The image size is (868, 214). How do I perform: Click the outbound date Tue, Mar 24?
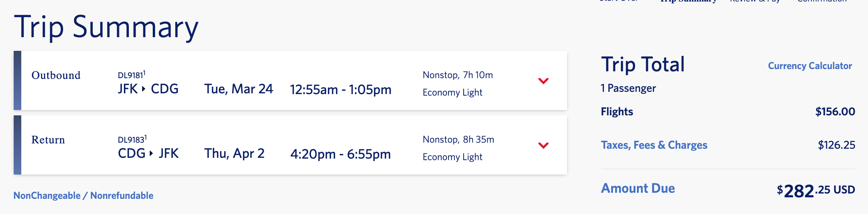(238, 89)
